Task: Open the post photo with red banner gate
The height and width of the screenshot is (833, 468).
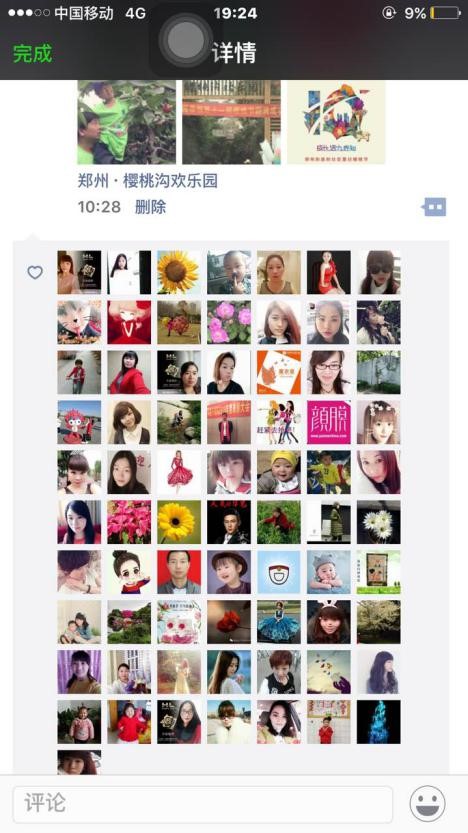Action: [x=232, y=122]
